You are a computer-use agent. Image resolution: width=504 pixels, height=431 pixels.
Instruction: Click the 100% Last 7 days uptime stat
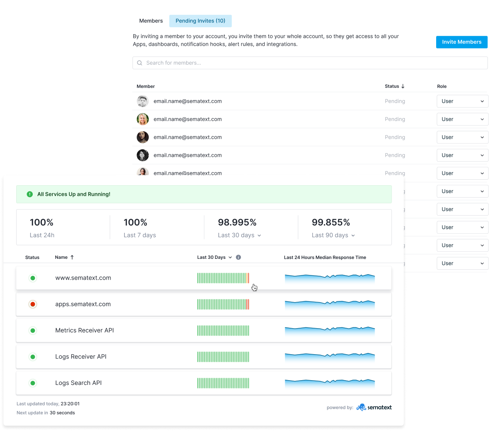140,228
